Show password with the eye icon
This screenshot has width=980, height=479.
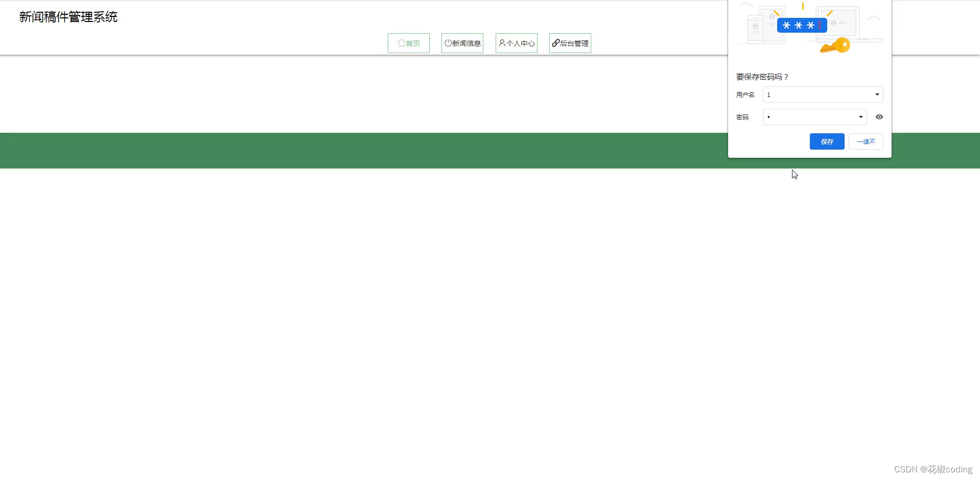879,117
